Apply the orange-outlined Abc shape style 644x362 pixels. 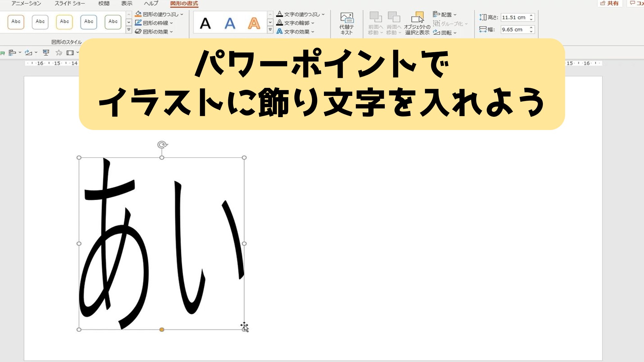coord(16,22)
